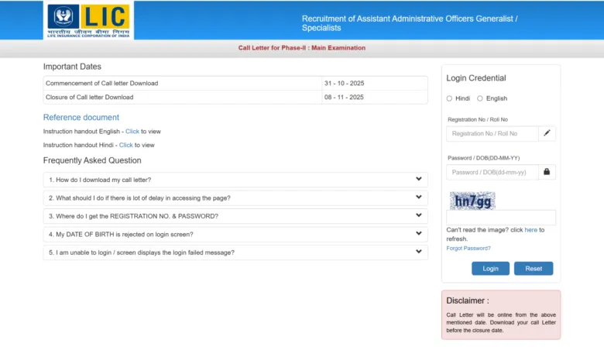Click the 'Frequently Asked Question' heading

click(92, 160)
